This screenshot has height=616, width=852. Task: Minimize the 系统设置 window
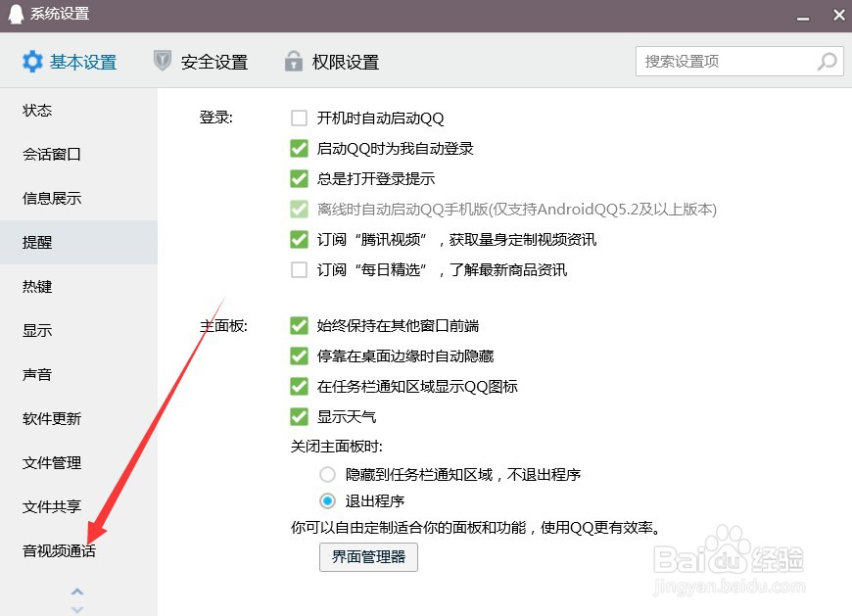click(x=803, y=19)
